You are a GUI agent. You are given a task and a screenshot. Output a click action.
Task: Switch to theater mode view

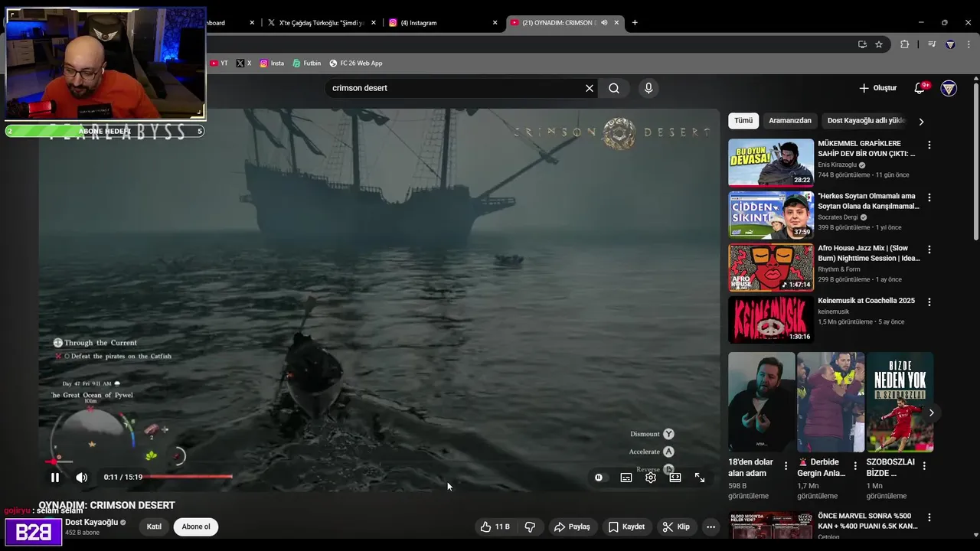coord(675,478)
